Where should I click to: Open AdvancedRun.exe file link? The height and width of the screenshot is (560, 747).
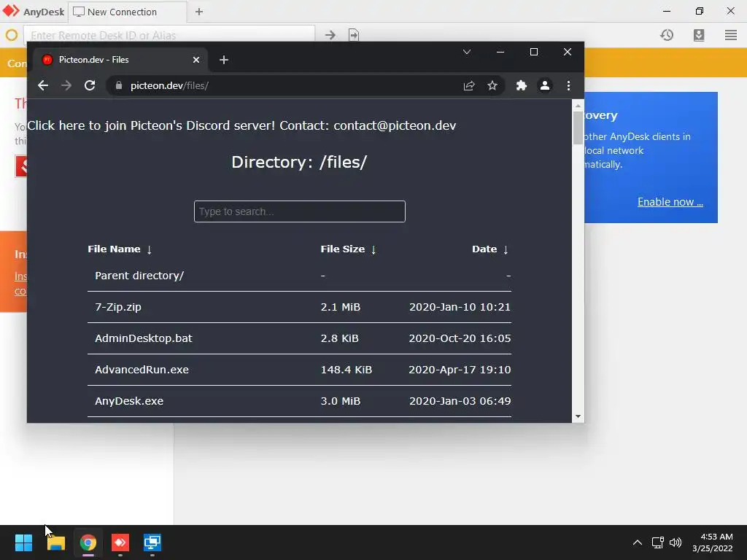(142, 370)
